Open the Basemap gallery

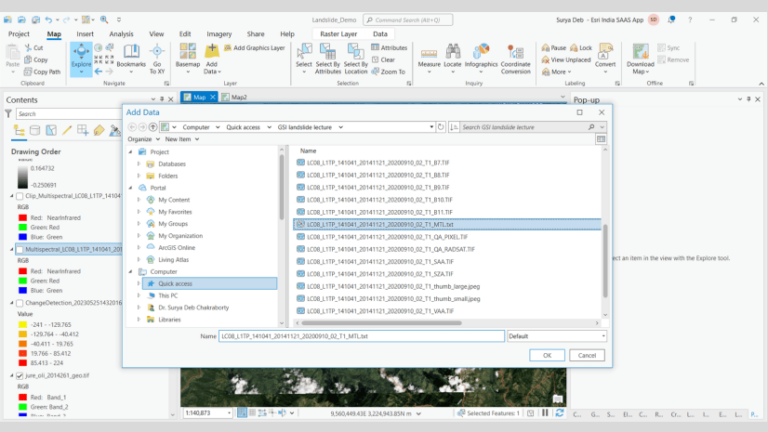tap(188, 59)
